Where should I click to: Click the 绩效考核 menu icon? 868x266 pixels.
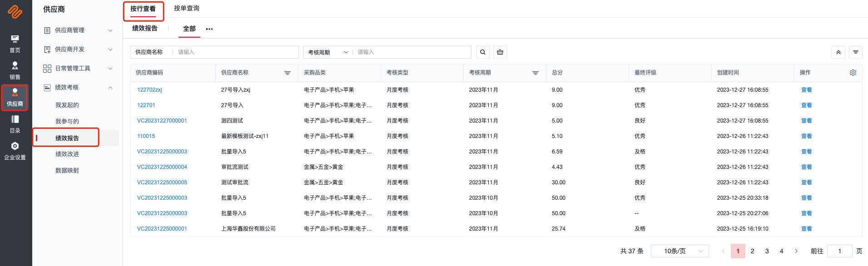[47, 88]
